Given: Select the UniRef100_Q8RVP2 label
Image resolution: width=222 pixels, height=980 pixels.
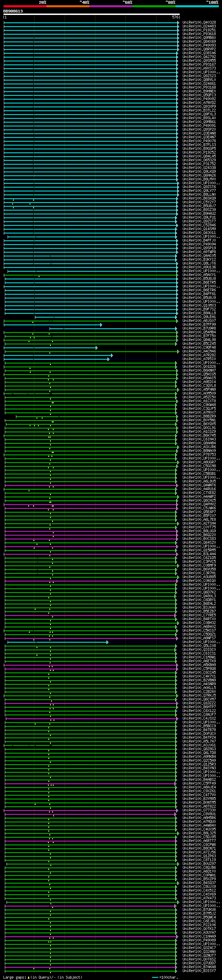Looking at the screenshot, I should pyautogui.click(x=199, y=49).
